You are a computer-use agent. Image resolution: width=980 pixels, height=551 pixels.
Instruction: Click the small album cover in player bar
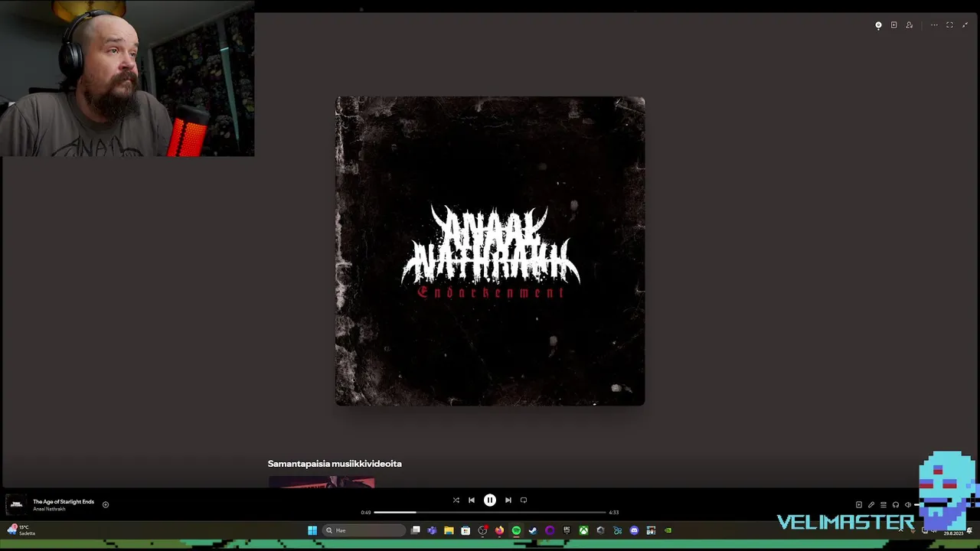pyautogui.click(x=16, y=505)
